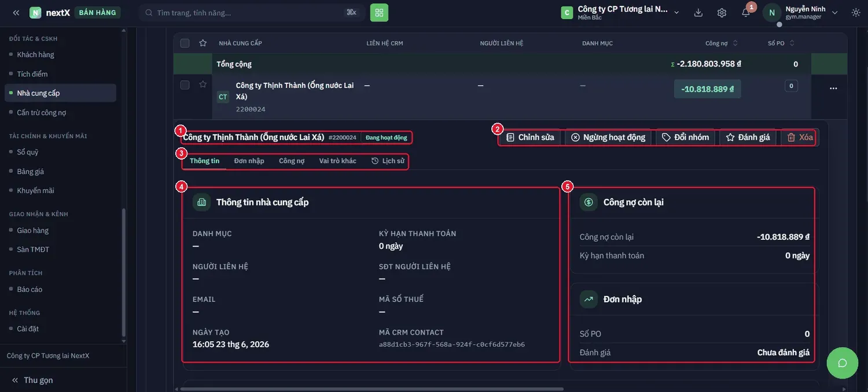Click the sidebar vertical scrollbar

point(123,272)
